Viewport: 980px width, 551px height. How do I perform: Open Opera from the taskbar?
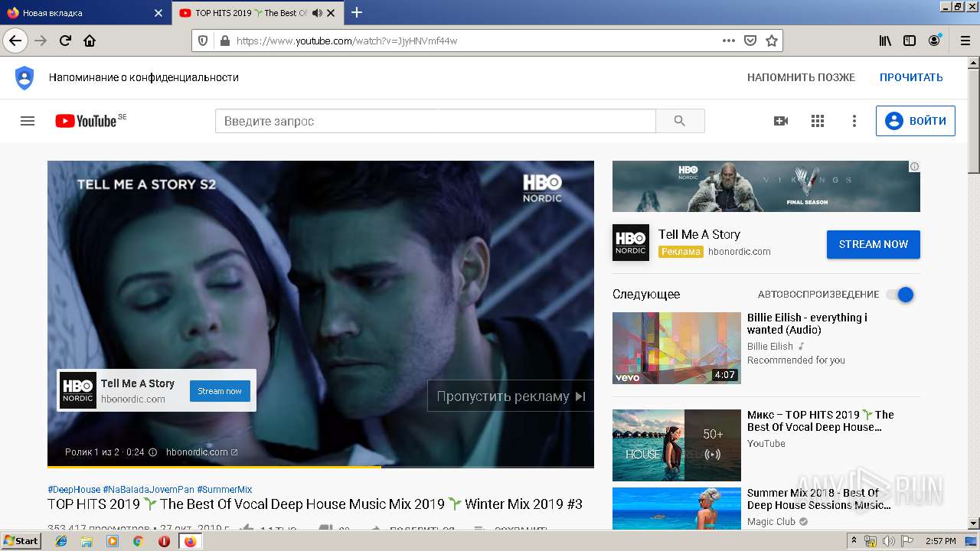(x=164, y=541)
